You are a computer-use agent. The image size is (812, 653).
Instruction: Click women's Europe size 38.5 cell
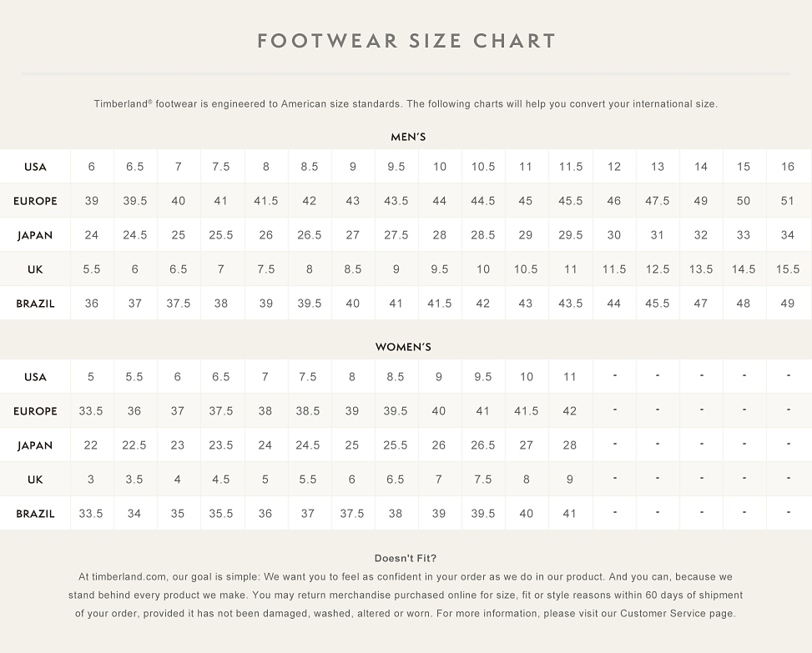[x=308, y=411]
